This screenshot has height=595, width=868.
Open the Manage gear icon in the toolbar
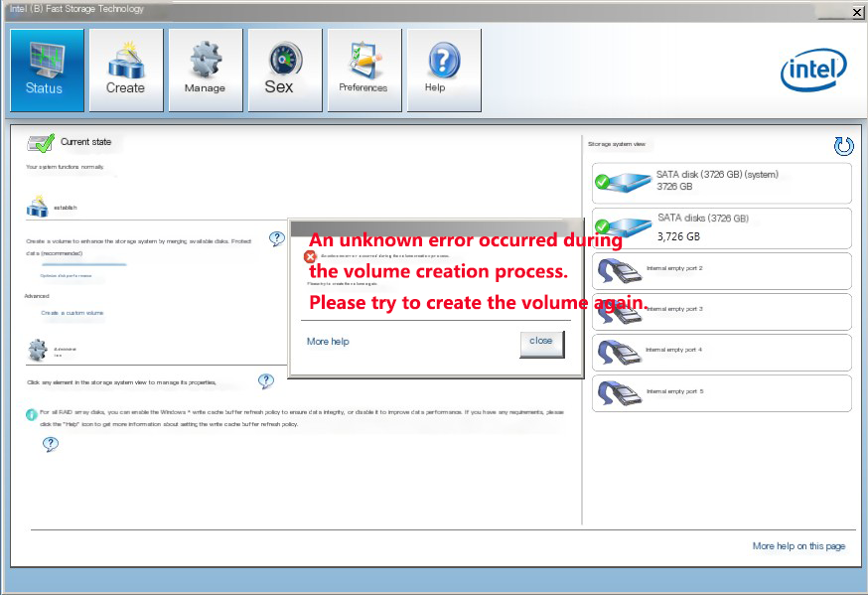206,70
